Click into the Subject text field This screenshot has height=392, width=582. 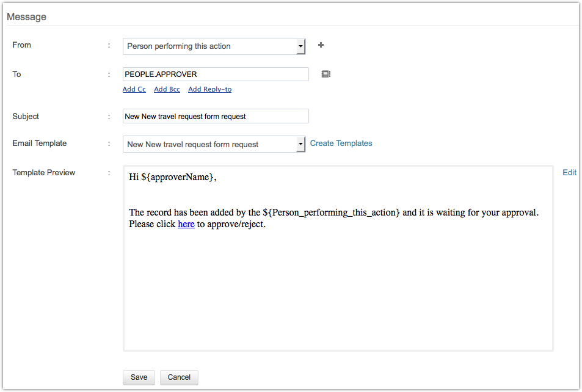(x=216, y=116)
